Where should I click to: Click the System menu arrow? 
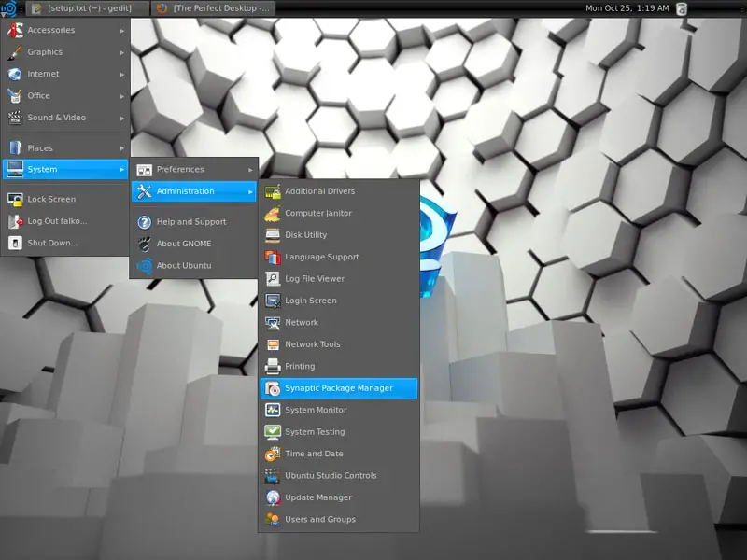point(122,170)
